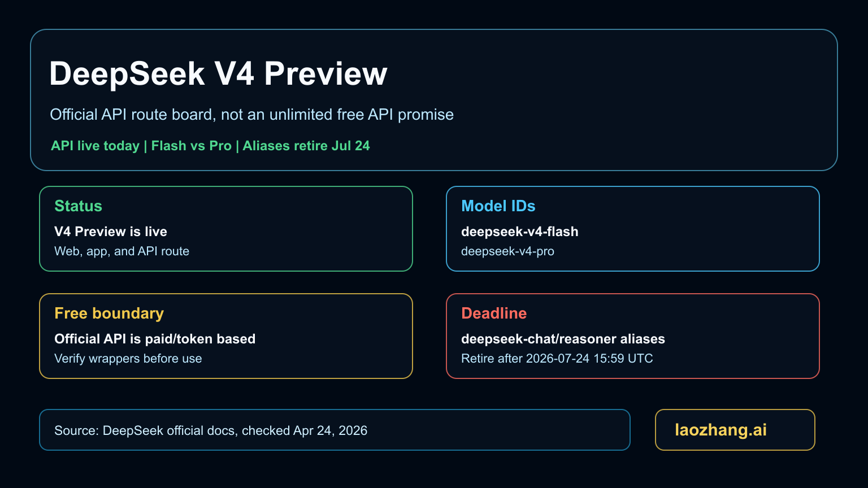Click the red Deadline card heading

494,313
